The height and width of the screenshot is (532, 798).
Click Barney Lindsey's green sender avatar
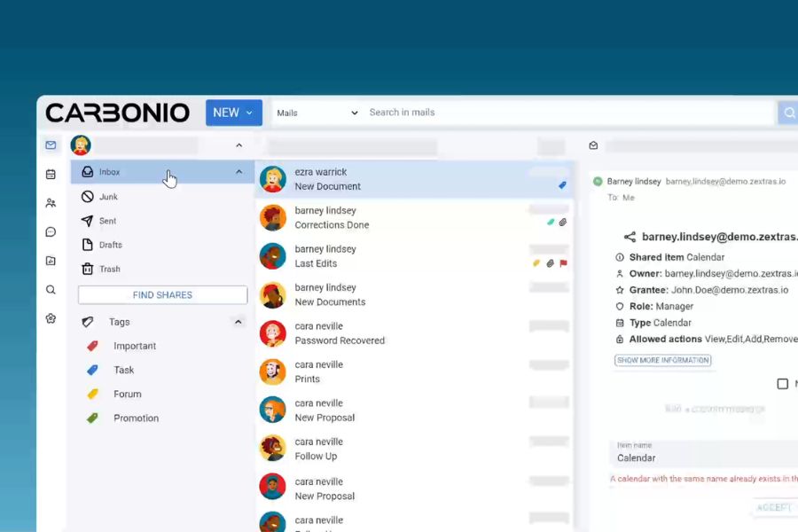click(598, 181)
